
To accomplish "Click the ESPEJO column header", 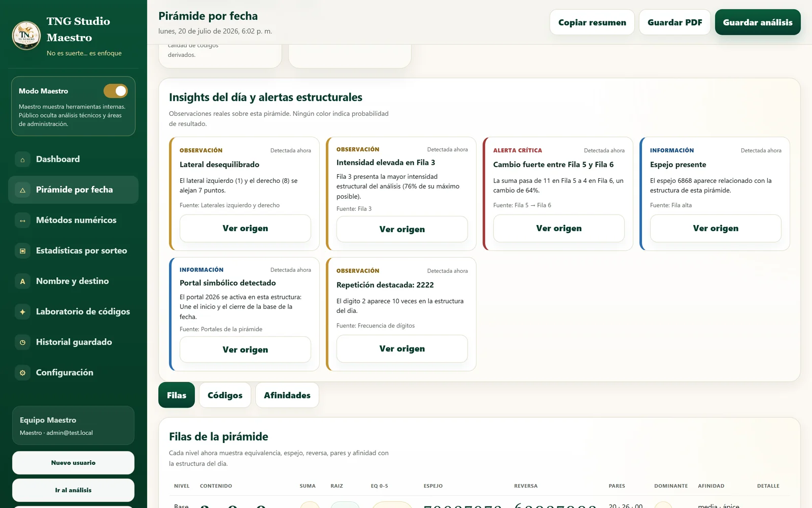I will (x=433, y=486).
